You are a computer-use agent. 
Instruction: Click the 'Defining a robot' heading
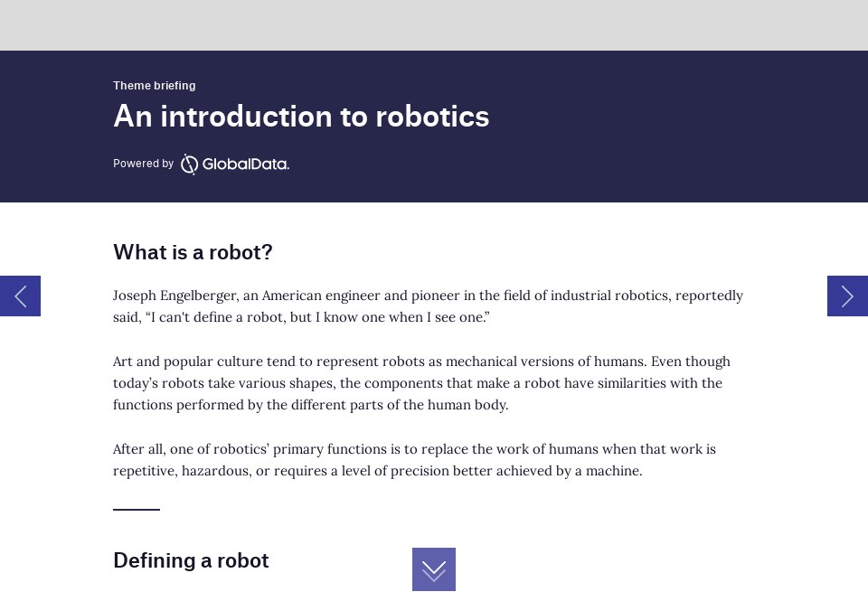coord(191,560)
